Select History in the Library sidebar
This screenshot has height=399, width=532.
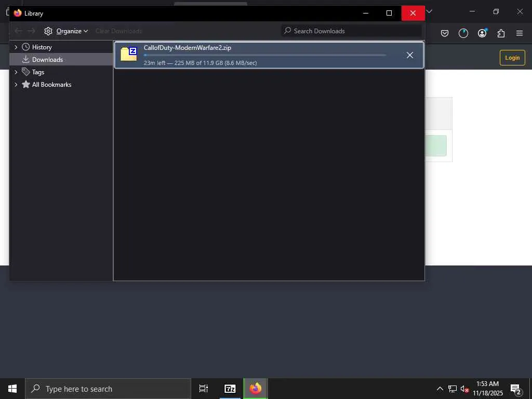coord(42,47)
